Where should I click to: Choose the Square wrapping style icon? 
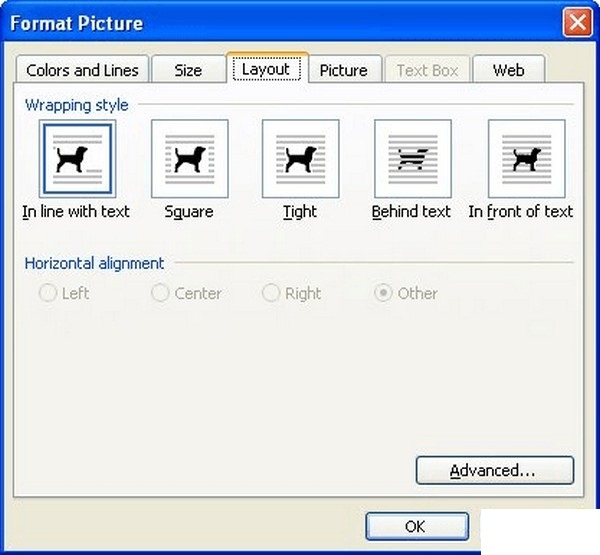click(x=189, y=159)
